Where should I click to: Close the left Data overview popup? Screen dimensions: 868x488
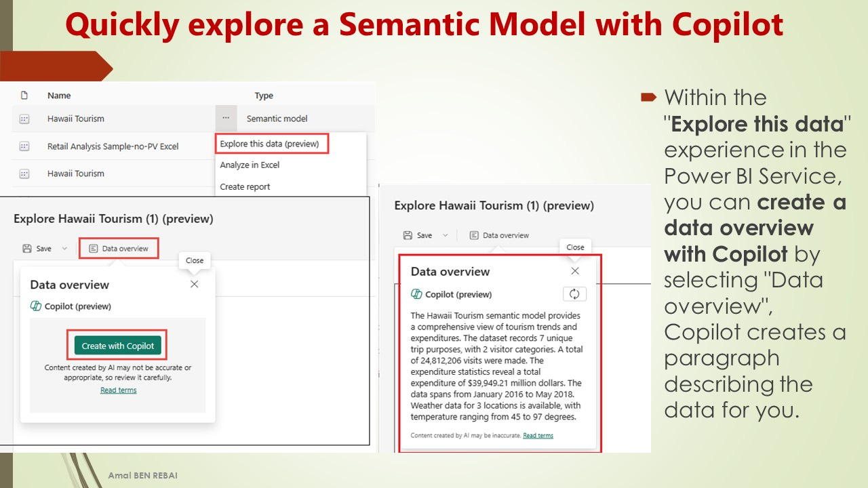click(x=195, y=284)
